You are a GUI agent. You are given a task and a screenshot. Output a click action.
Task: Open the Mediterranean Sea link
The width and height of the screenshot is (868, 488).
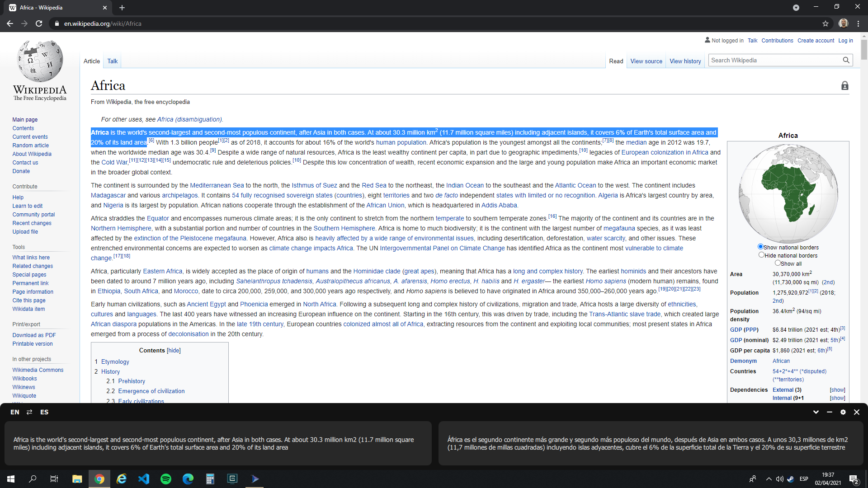[x=217, y=185]
